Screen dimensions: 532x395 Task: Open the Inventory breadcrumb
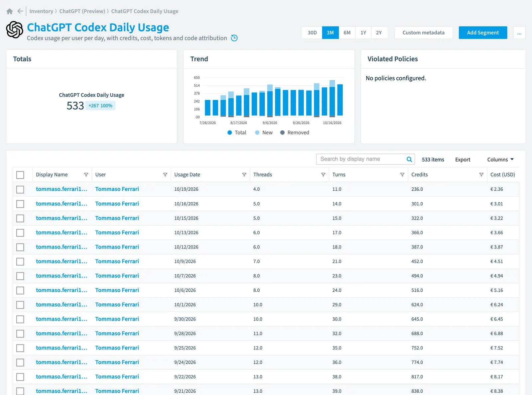(x=41, y=11)
